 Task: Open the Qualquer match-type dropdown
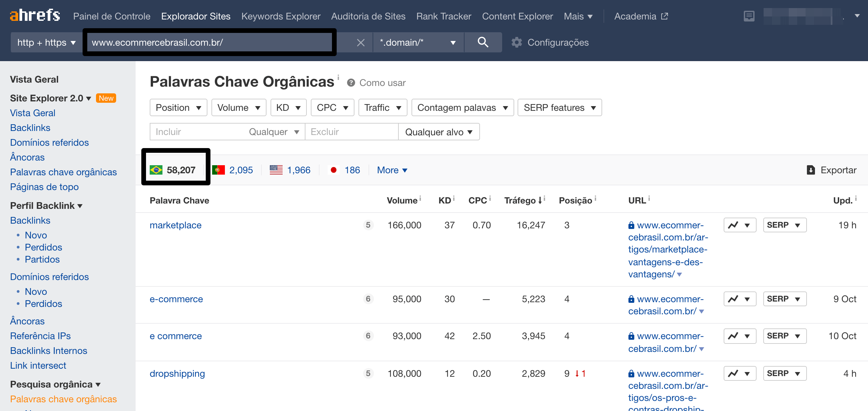pos(274,132)
